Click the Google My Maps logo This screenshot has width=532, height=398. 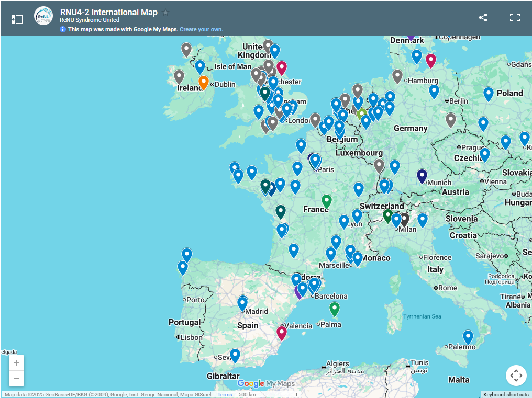point(266,383)
